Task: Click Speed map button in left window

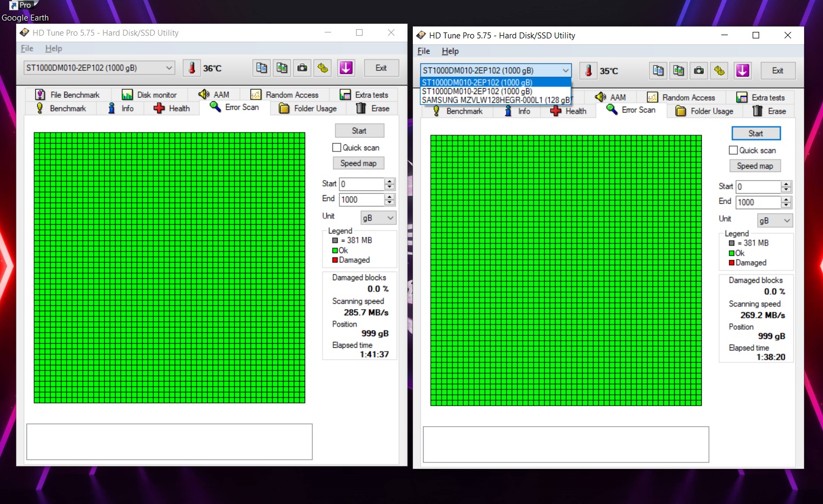Action: point(358,163)
